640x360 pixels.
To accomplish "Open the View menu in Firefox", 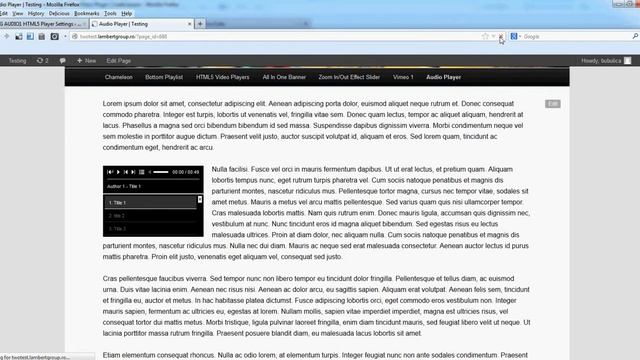I will pos(18,13).
